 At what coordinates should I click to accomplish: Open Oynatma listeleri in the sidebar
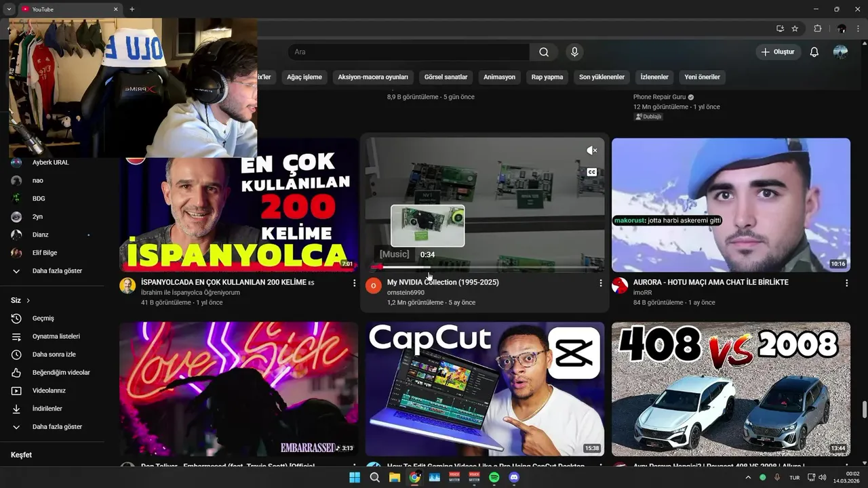point(58,336)
